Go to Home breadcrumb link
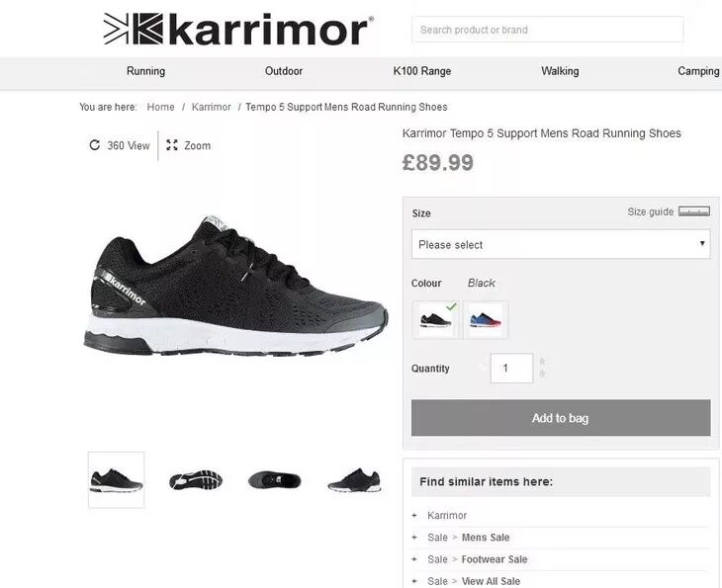 (160, 107)
